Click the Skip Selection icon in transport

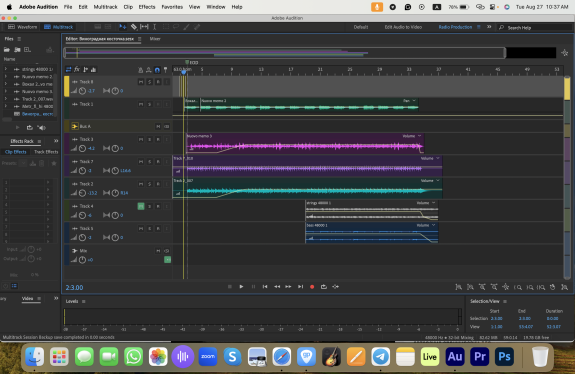pos(336,287)
